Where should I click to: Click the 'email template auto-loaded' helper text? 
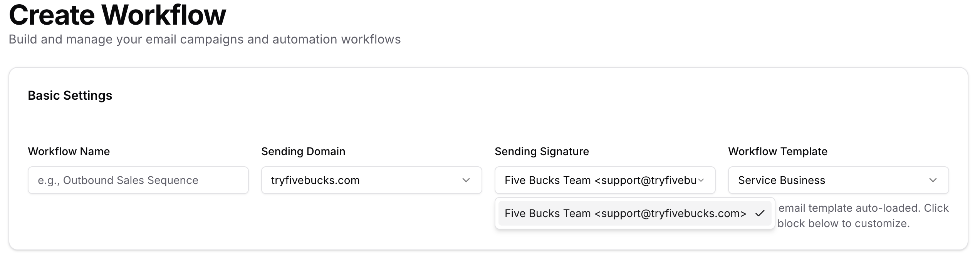863,208
